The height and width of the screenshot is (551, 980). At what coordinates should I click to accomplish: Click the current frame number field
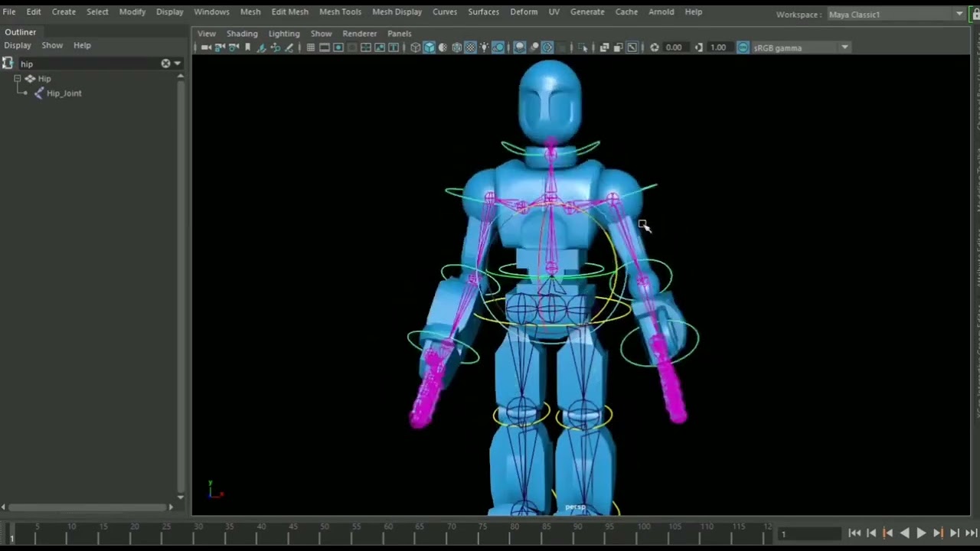tap(809, 534)
